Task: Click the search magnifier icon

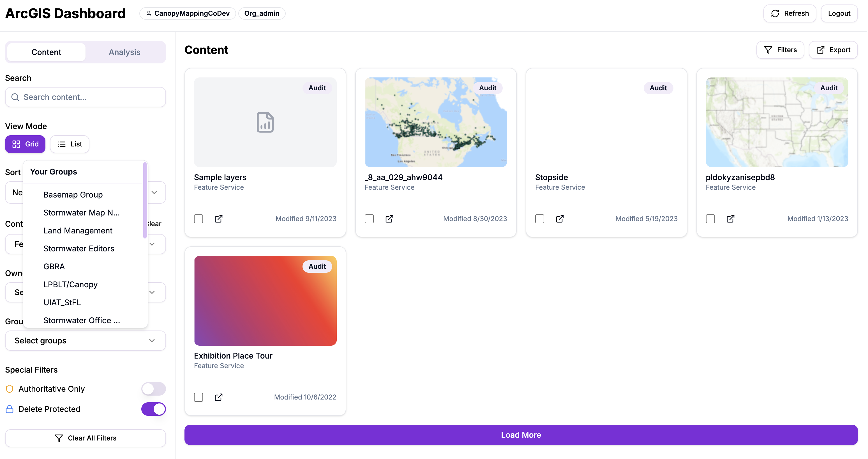Action: click(x=15, y=97)
